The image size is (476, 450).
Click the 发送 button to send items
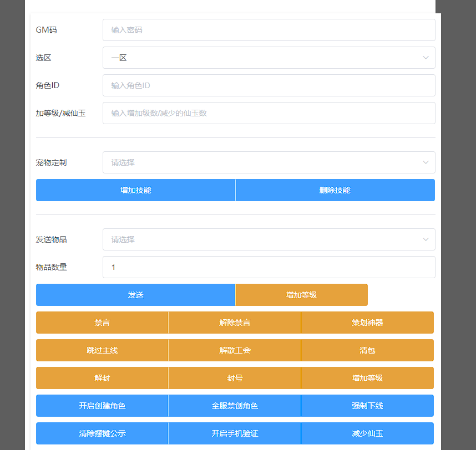(x=135, y=295)
